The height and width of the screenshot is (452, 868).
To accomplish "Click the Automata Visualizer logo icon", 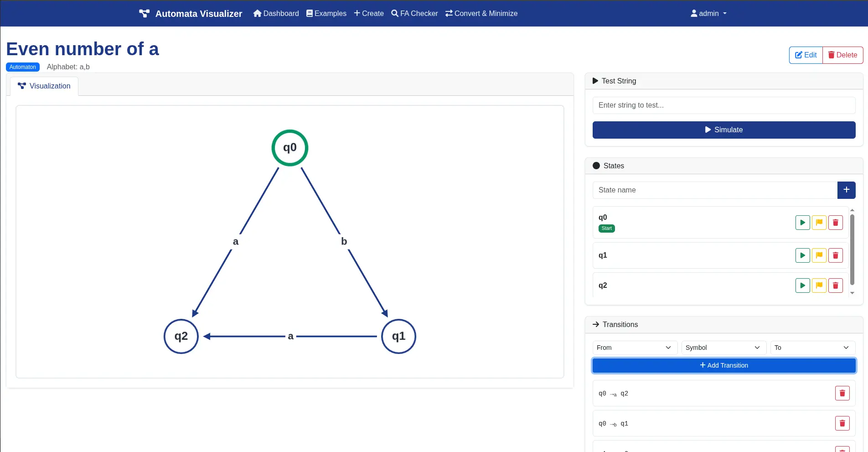I will point(144,14).
